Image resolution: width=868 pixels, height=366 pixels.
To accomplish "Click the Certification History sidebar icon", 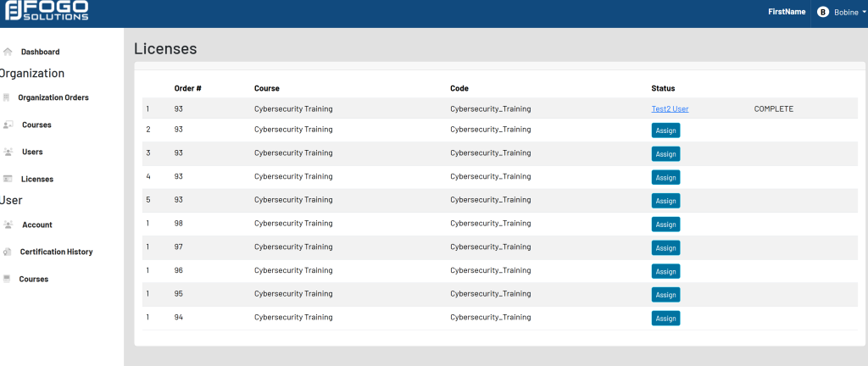I will coord(8,252).
